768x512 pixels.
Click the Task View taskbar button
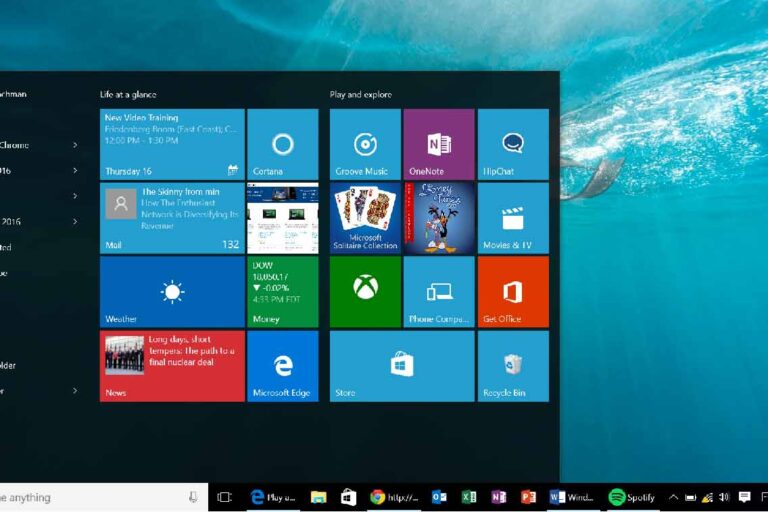[x=225, y=497]
